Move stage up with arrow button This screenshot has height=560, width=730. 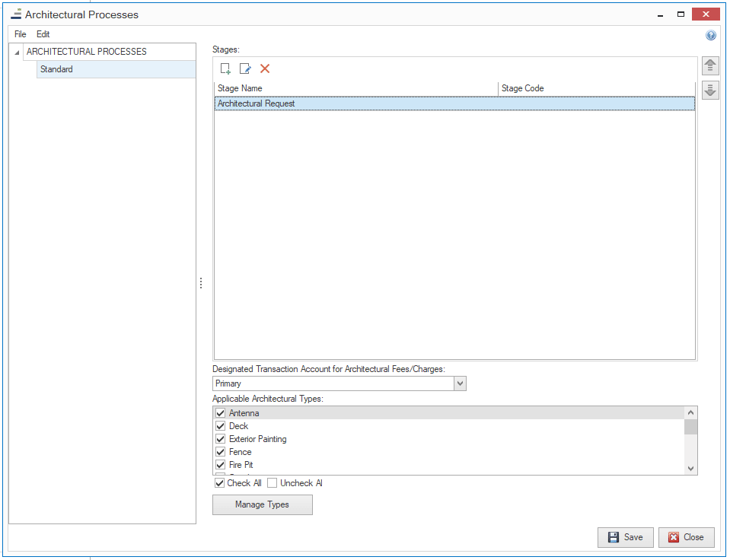pyautogui.click(x=710, y=66)
